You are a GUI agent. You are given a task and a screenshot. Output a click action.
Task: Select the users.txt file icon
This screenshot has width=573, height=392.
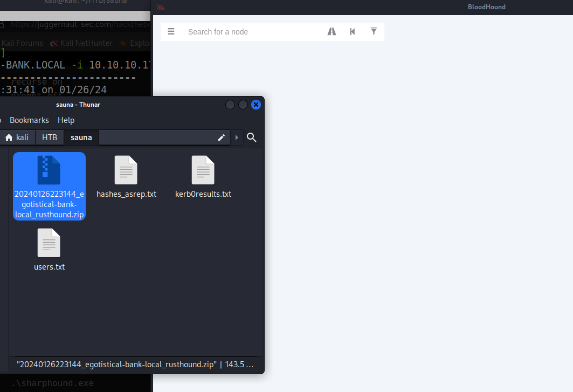coord(49,243)
